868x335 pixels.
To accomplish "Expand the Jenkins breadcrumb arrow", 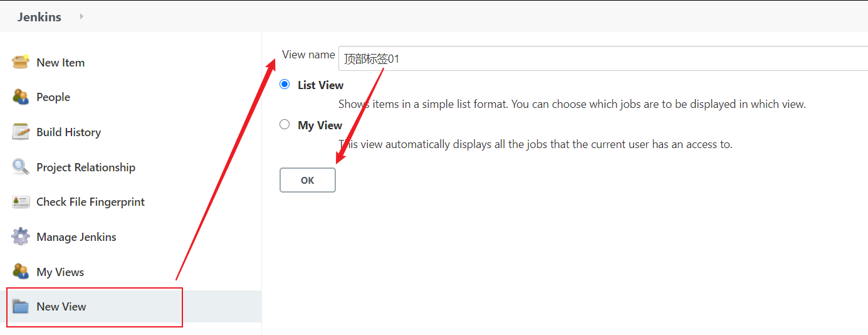I will point(81,17).
